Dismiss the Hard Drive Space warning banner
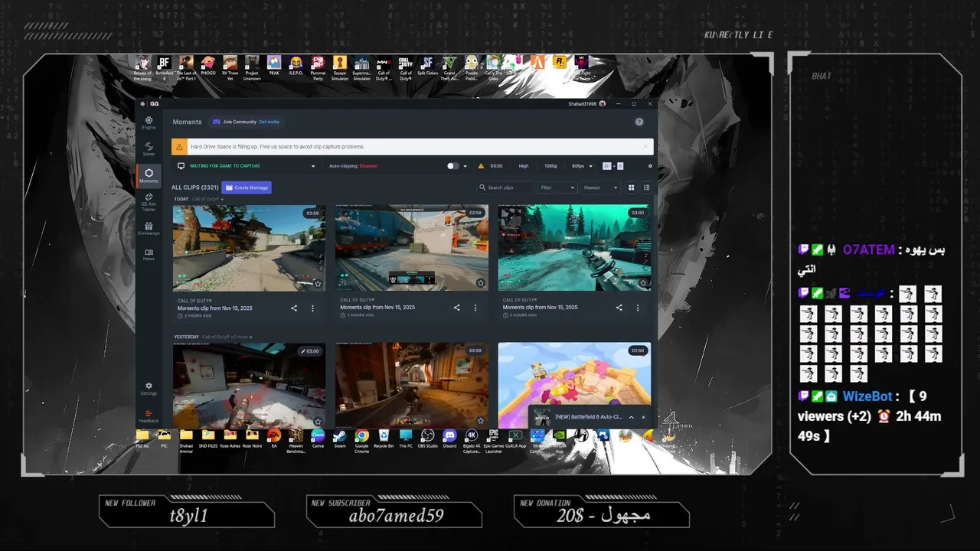 pos(645,146)
